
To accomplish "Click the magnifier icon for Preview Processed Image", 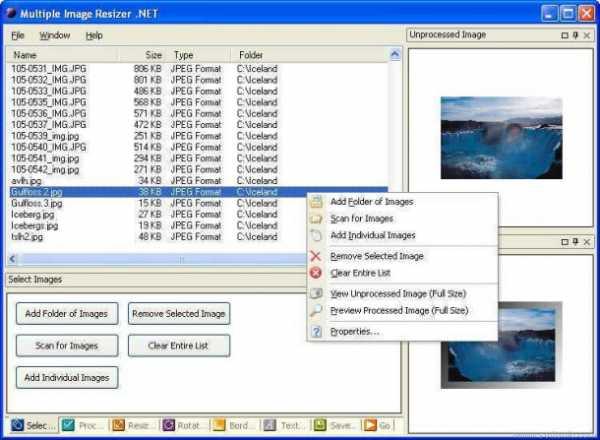I will click(317, 311).
